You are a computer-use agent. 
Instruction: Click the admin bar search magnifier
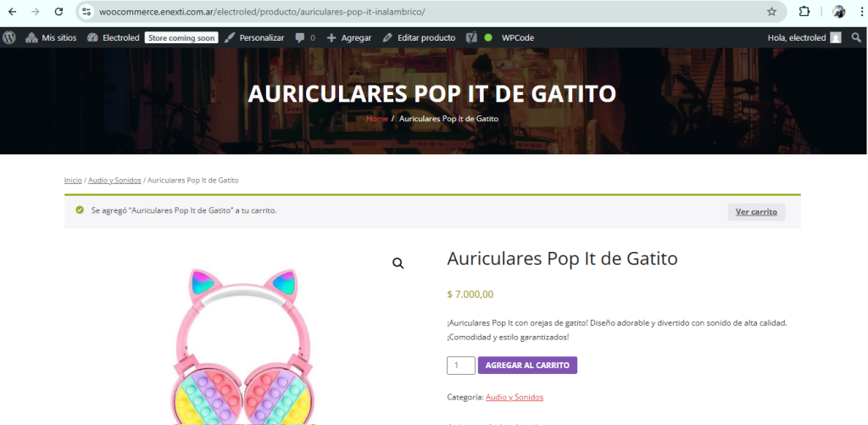[856, 37]
